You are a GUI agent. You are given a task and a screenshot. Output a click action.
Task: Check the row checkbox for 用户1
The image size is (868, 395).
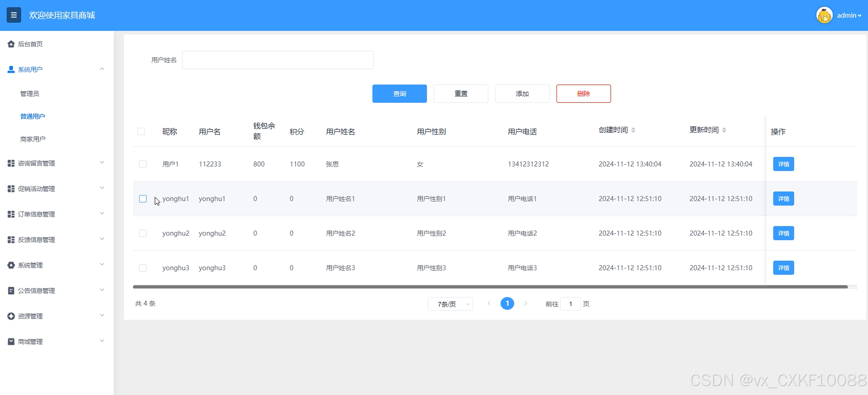(x=143, y=164)
